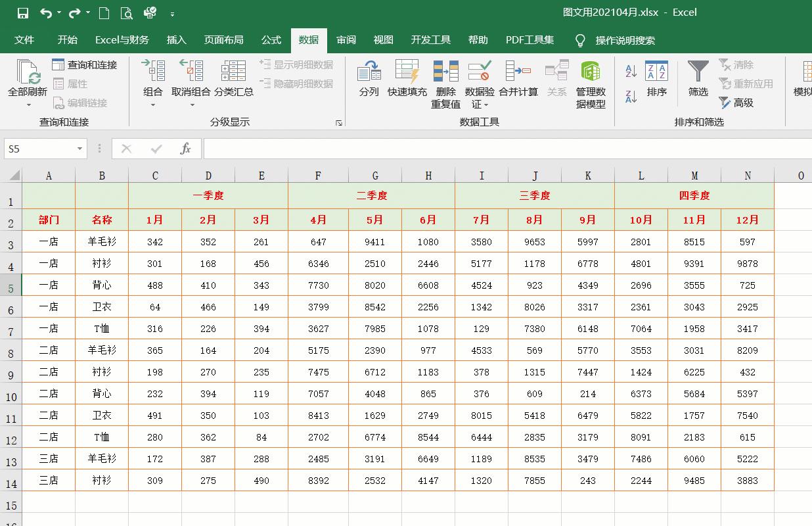This screenshot has height=526, width=812.
Task: Switch to the 公式 ribbon tab
Action: (x=271, y=39)
